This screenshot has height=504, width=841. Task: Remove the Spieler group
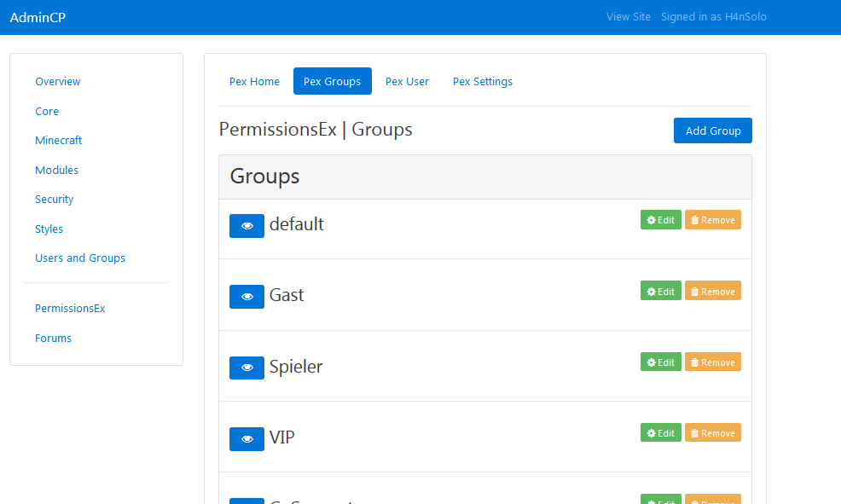pos(712,362)
